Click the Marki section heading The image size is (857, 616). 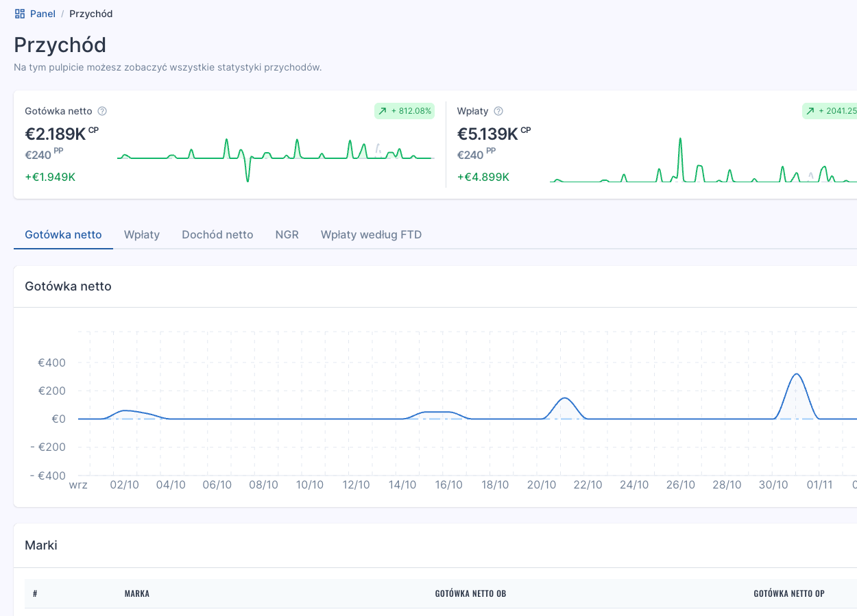pos(41,545)
